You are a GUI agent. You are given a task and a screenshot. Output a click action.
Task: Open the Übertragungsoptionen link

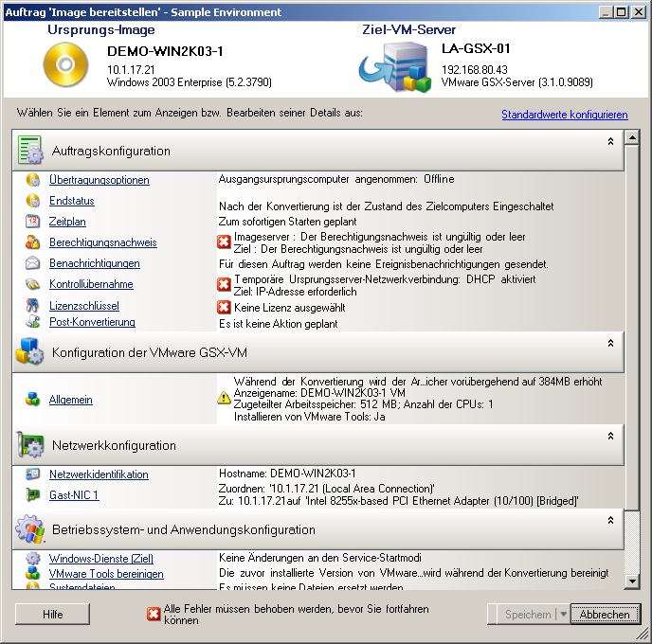(99, 180)
